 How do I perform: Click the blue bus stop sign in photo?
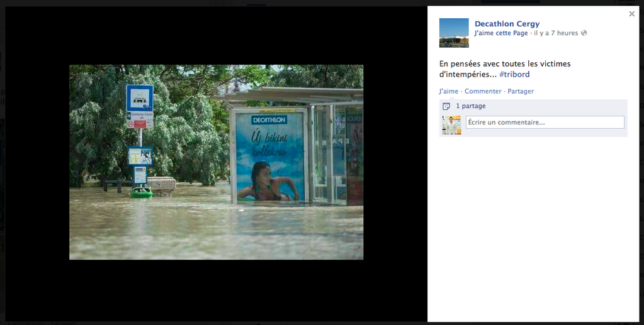click(140, 99)
